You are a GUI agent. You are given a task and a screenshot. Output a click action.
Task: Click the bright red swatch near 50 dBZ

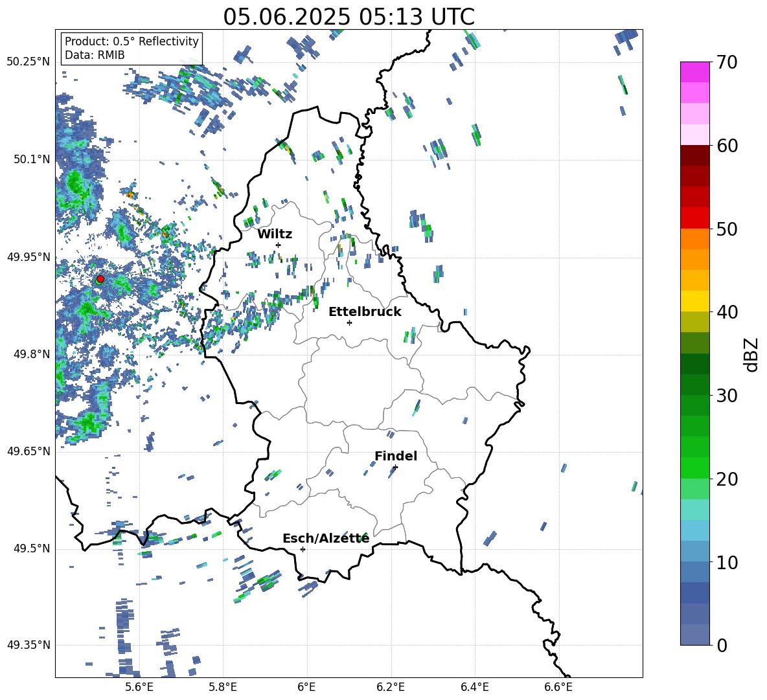click(x=694, y=218)
